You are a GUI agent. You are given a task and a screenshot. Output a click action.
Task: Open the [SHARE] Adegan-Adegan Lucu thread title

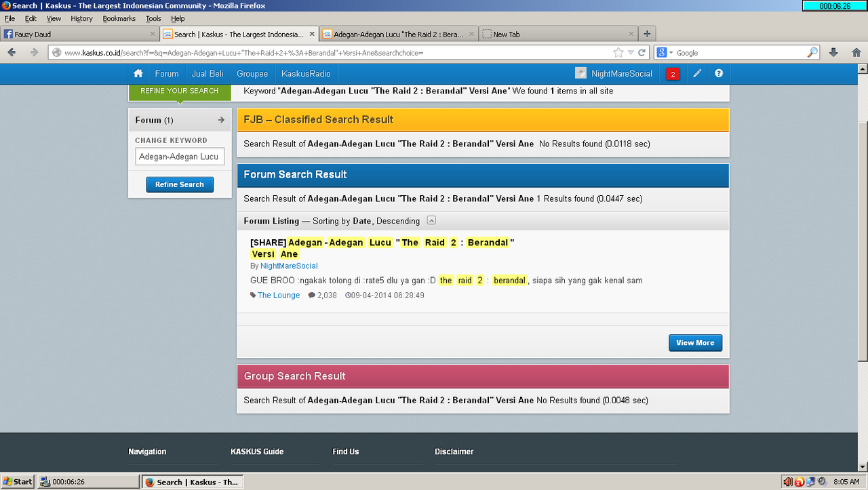coord(382,248)
